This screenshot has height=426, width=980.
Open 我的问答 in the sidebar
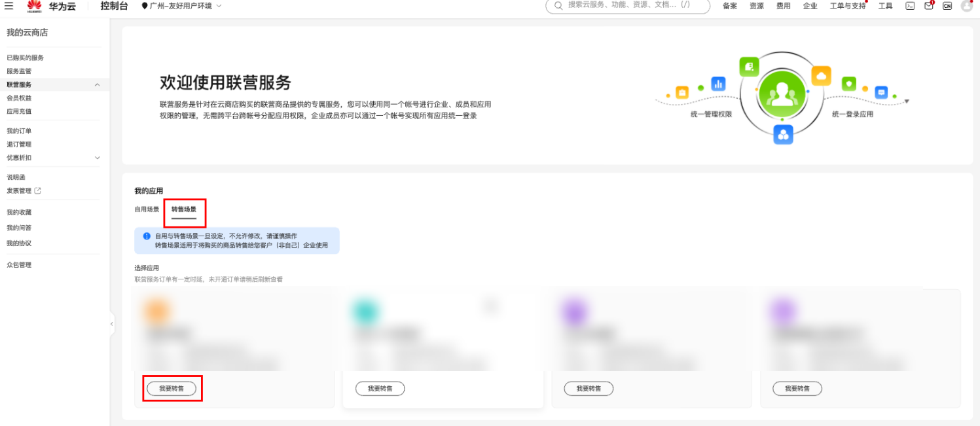[x=20, y=227]
